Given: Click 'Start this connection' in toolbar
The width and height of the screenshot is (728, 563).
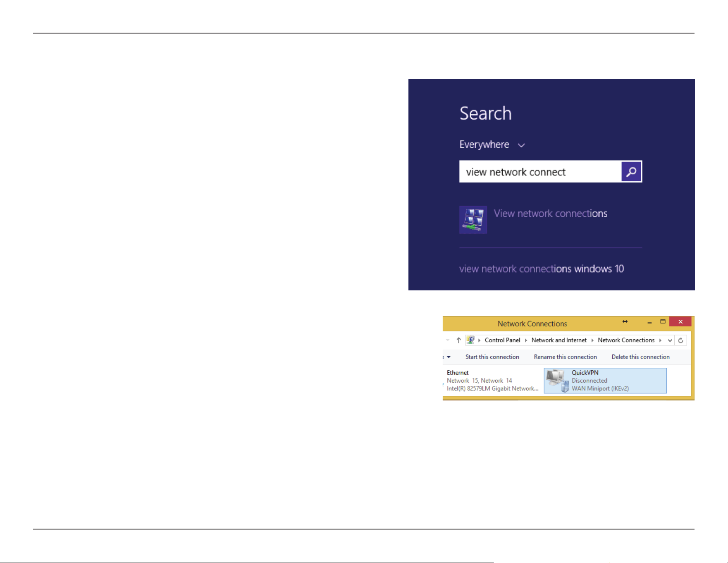Looking at the screenshot, I should (492, 357).
